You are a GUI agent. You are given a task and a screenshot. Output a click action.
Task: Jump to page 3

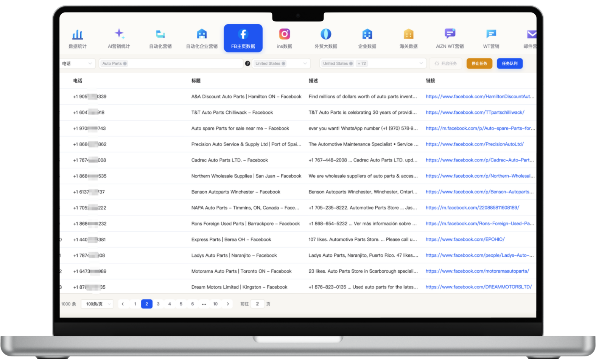[158, 304]
